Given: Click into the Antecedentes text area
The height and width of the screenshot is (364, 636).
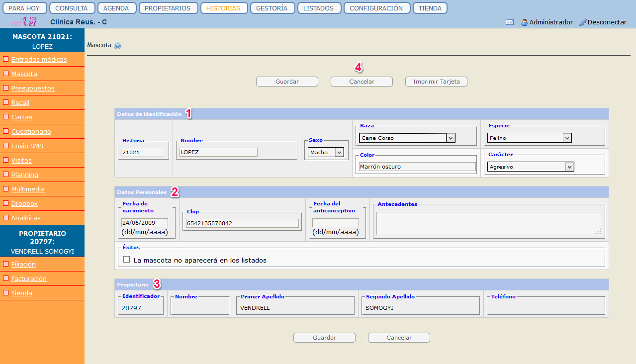Looking at the screenshot, I should (488, 223).
